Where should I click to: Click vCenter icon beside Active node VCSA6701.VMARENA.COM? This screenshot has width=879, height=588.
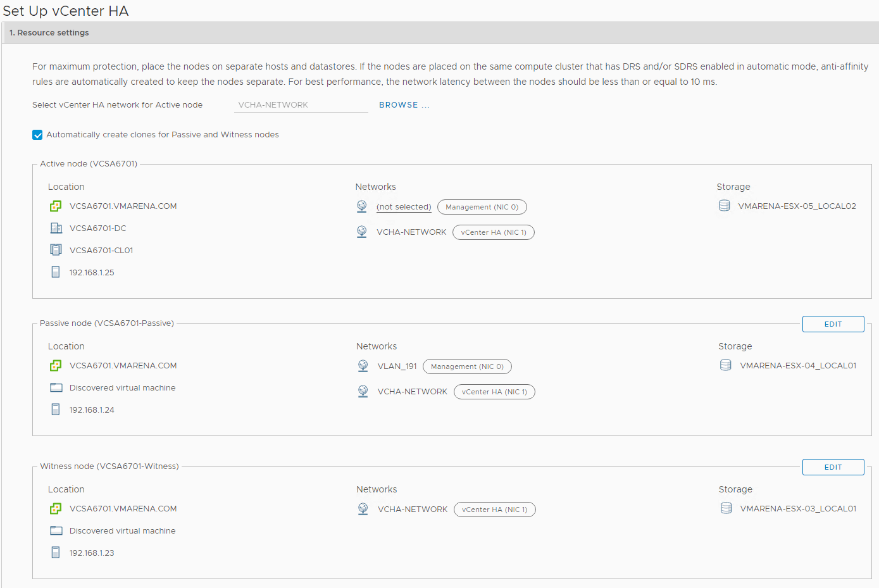pos(56,206)
